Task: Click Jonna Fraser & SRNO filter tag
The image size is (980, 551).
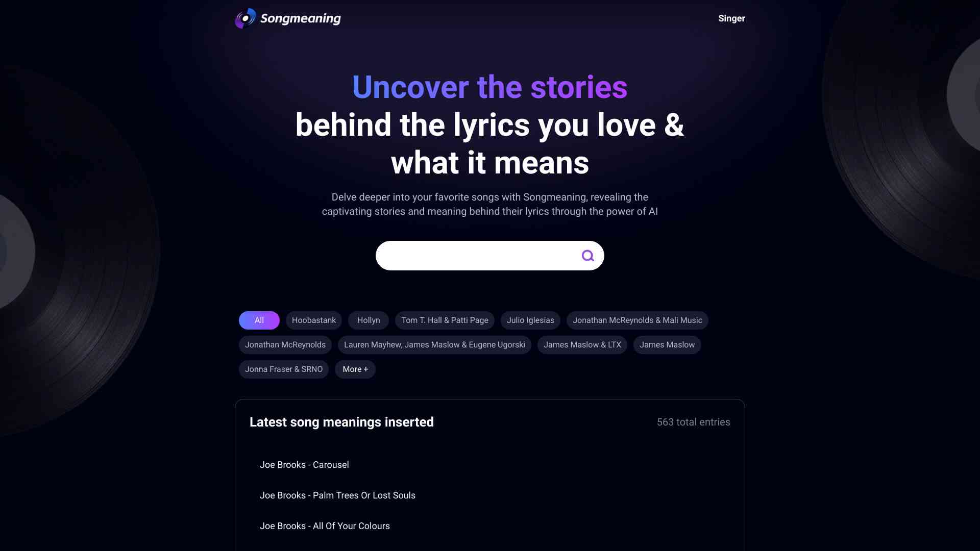Action: [283, 369]
